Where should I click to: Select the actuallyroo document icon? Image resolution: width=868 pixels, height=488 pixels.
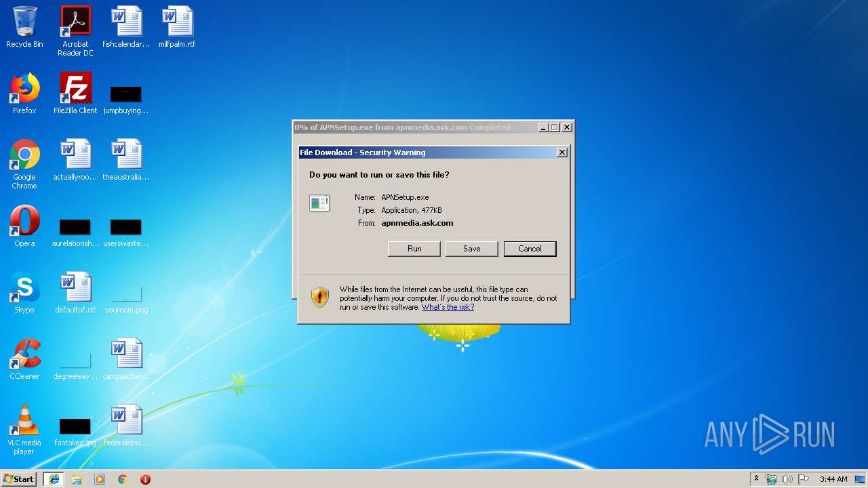click(75, 161)
